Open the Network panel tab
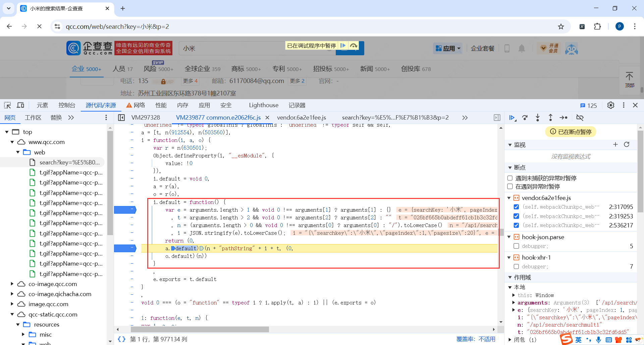The width and height of the screenshot is (644, 345). pyautogui.click(x=136, y=105)
